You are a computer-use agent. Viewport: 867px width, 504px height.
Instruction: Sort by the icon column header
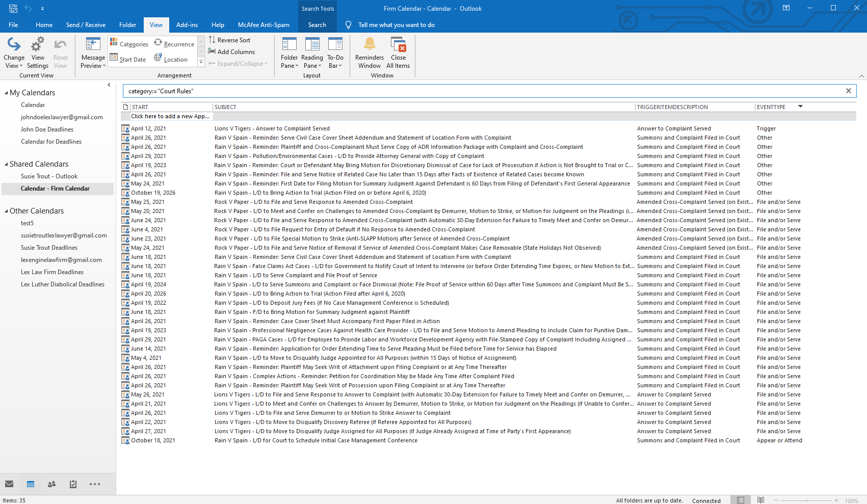pyautogui.click(x=125, y=107)
